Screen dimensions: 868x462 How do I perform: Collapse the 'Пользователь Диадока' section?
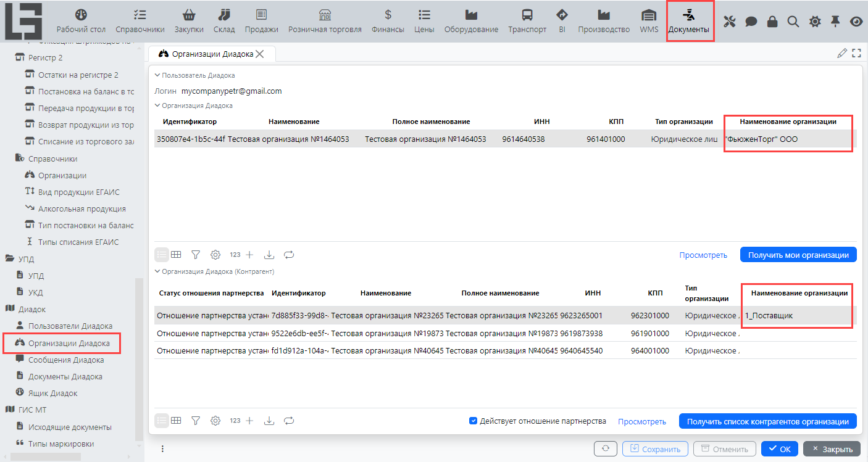click(157, 75)
